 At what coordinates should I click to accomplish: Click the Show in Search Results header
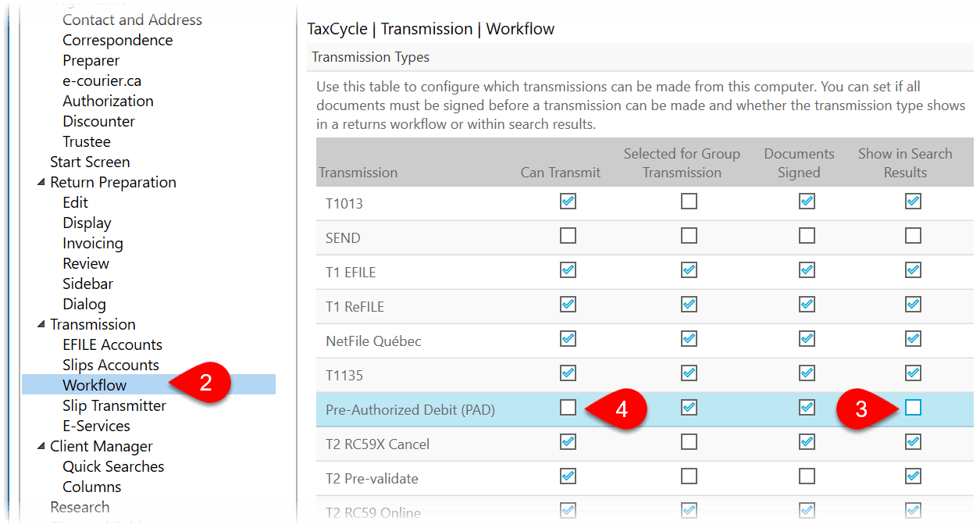click(x=905, y=163)
